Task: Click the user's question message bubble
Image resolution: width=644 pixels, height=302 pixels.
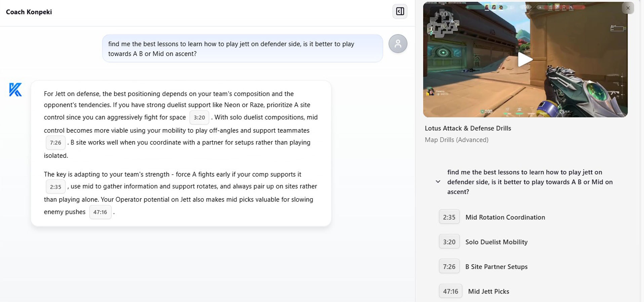Action: pos(242,48)
